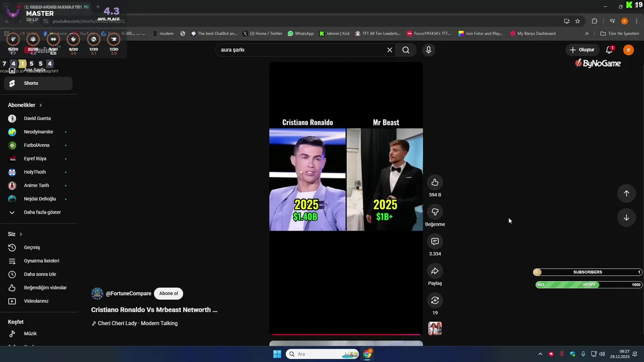Open Home / Twitter bookmark
644x362 pixels.
click(262, 34)
